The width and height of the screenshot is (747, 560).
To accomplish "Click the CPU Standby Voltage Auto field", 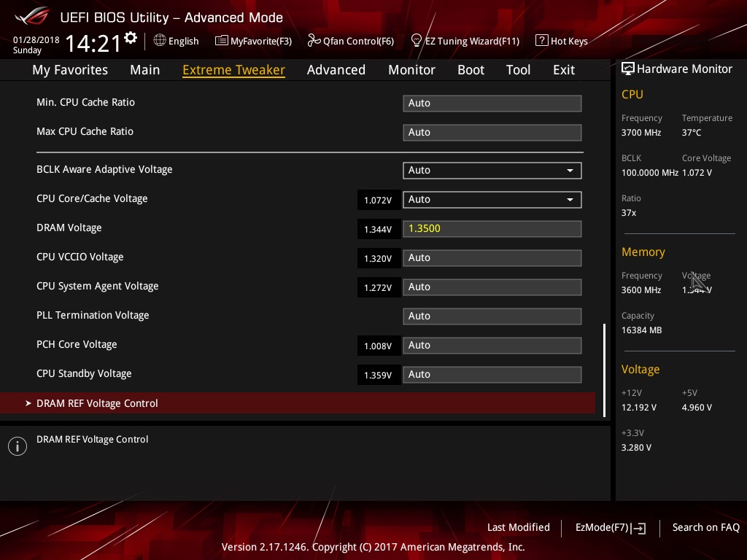I will point(492,374).
